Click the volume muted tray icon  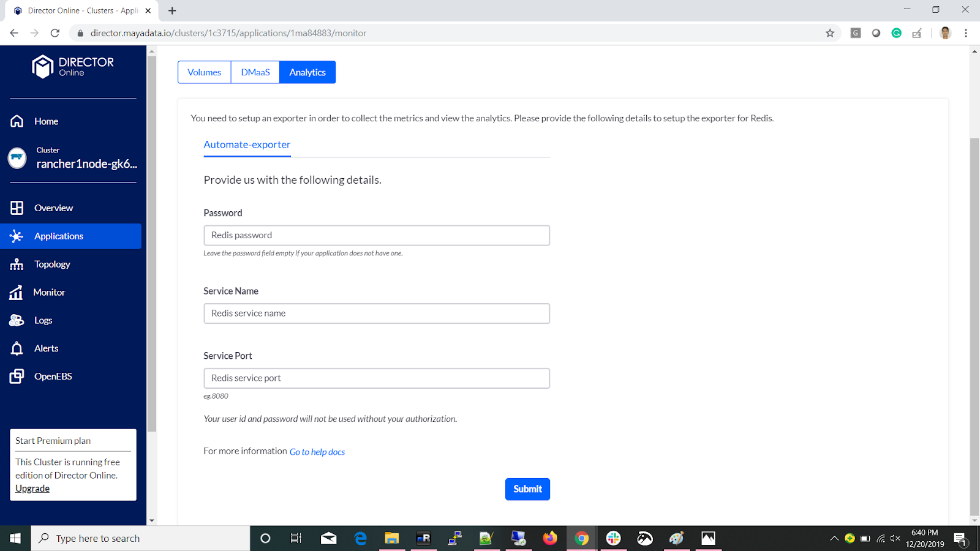[895, 538]
